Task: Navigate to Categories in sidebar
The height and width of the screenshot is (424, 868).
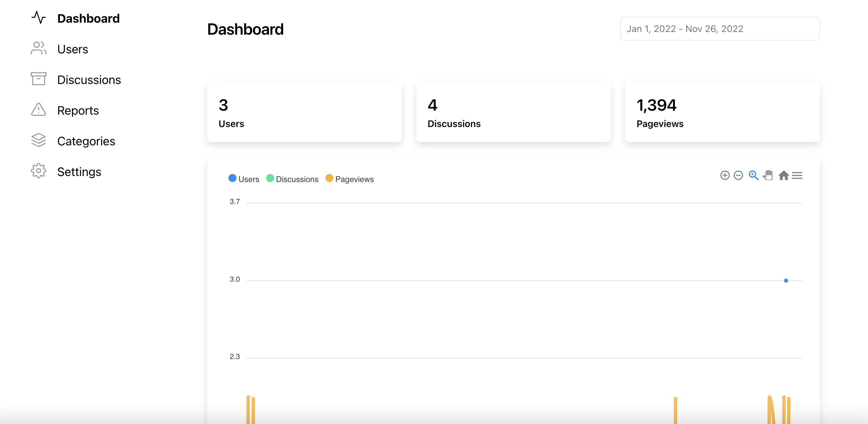Action: point(86,141)
